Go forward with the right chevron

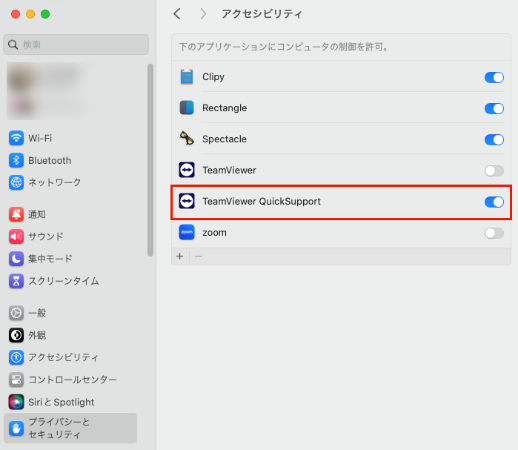[x=203, y=14]
